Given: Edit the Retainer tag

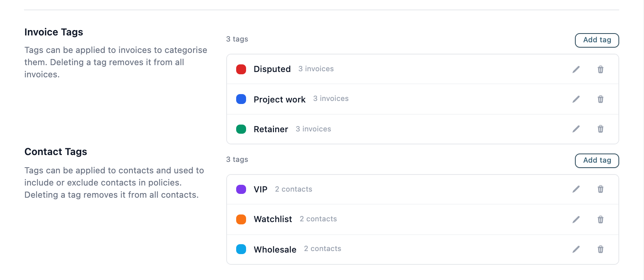Looking at the screenshot, I should coord(576,129).
